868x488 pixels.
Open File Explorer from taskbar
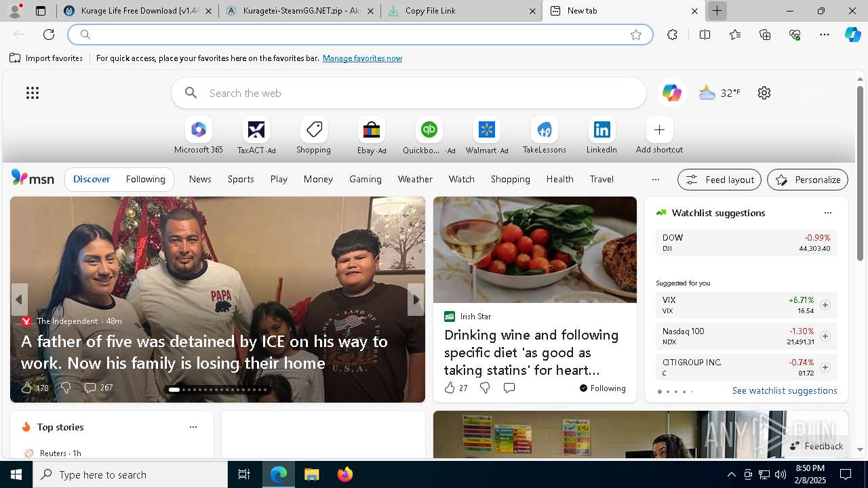tap(311, 474)
